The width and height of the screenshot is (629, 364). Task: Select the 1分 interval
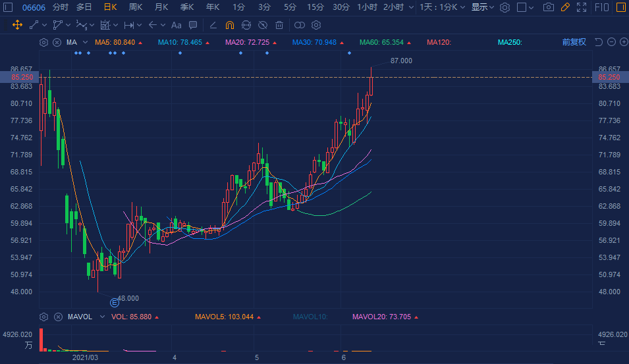point(238,7)
